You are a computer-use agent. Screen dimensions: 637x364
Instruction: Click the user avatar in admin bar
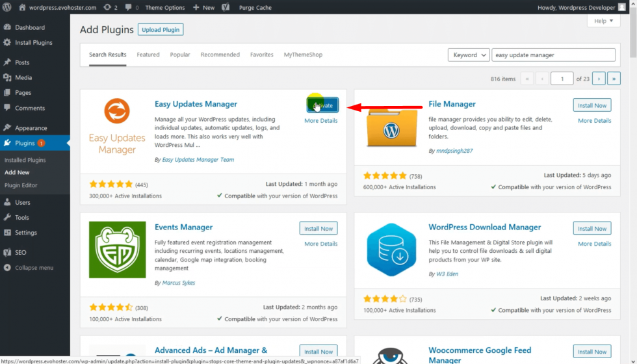point(622,7)
